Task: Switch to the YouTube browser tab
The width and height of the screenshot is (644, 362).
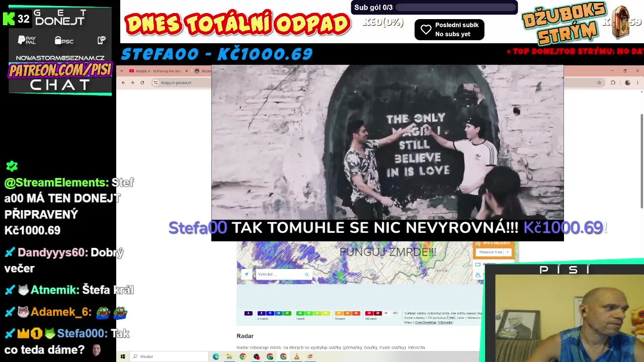Action: pos(158,71)
